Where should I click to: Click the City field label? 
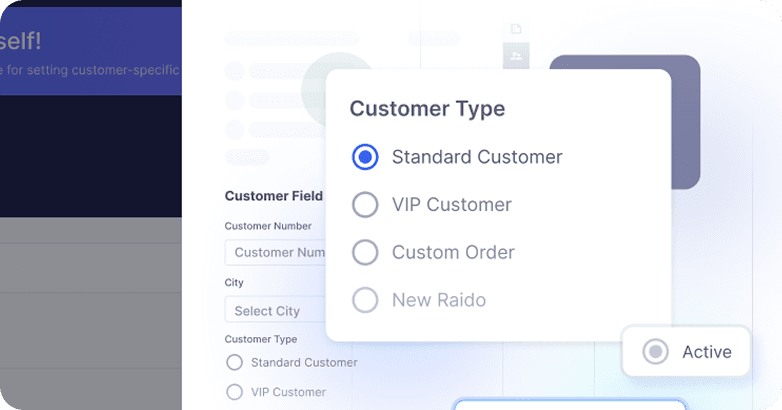234,283
